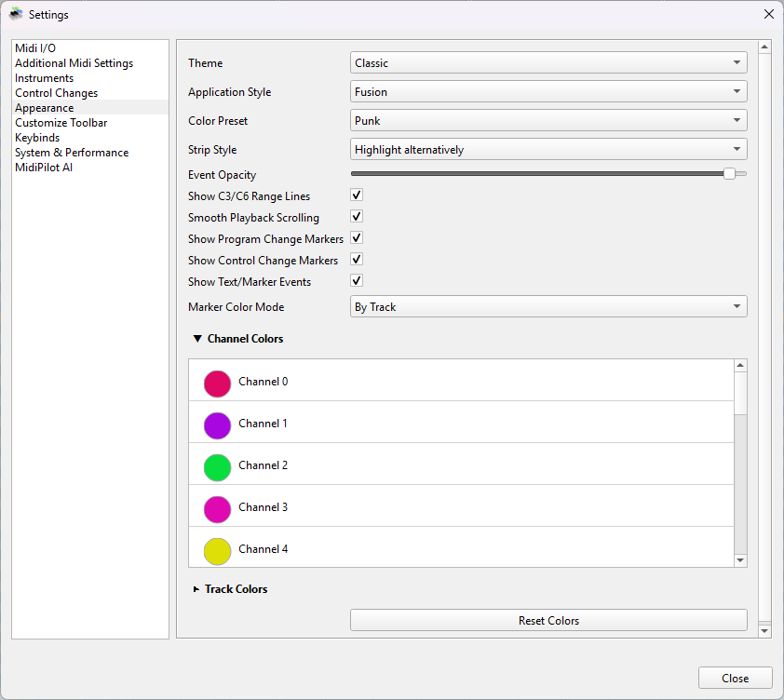The width and height of the screenshot is (784, 700).
Task: Turn off Show Text/Marker Events
Action: [x=357, y=281]
